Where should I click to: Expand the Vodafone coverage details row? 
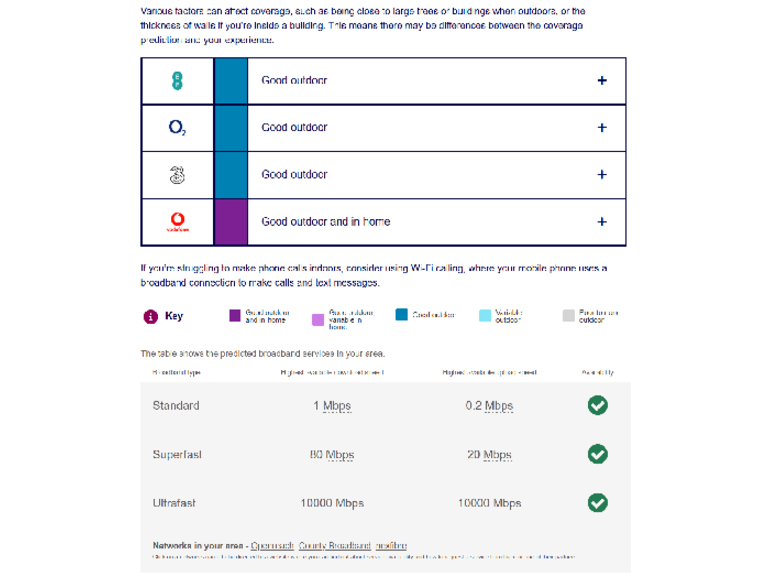601,222
